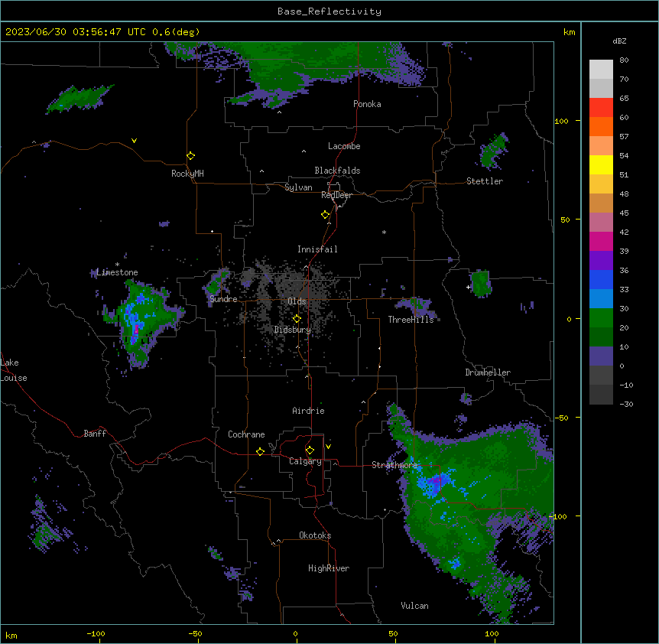The width and height of the screenshot is (659, 644).
Task: Click the Lake Louise label
Action: [14, 370]
